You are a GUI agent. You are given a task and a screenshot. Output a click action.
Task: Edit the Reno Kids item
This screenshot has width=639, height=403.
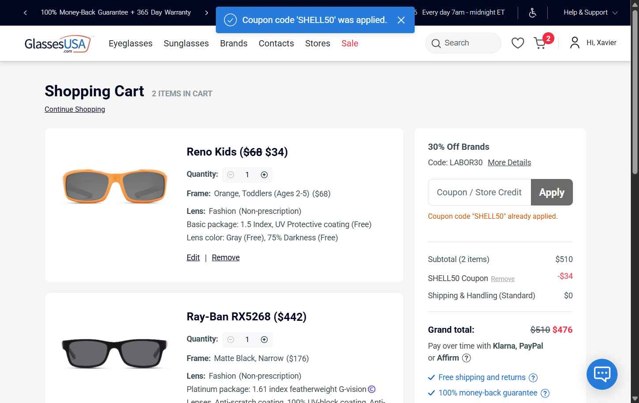point(193,258)
